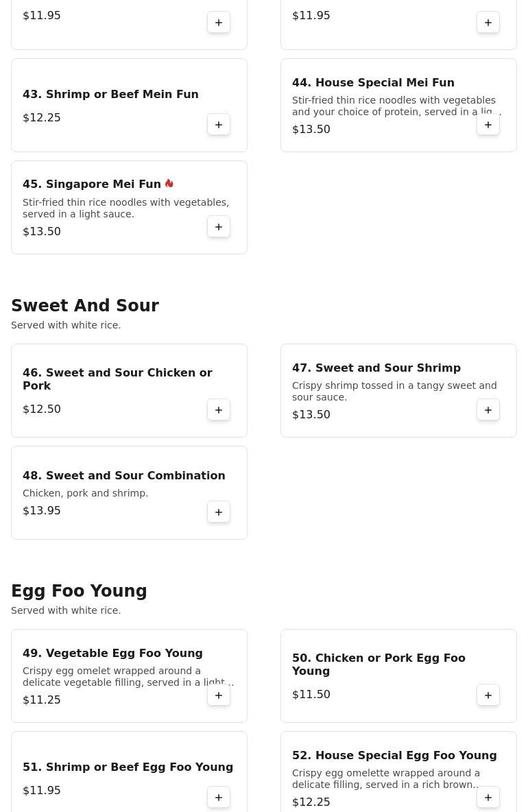The height and width of the screenshot is (812, 528).
Task: Add Sweet and Sour Chicken or Pork
Action: 219,410
